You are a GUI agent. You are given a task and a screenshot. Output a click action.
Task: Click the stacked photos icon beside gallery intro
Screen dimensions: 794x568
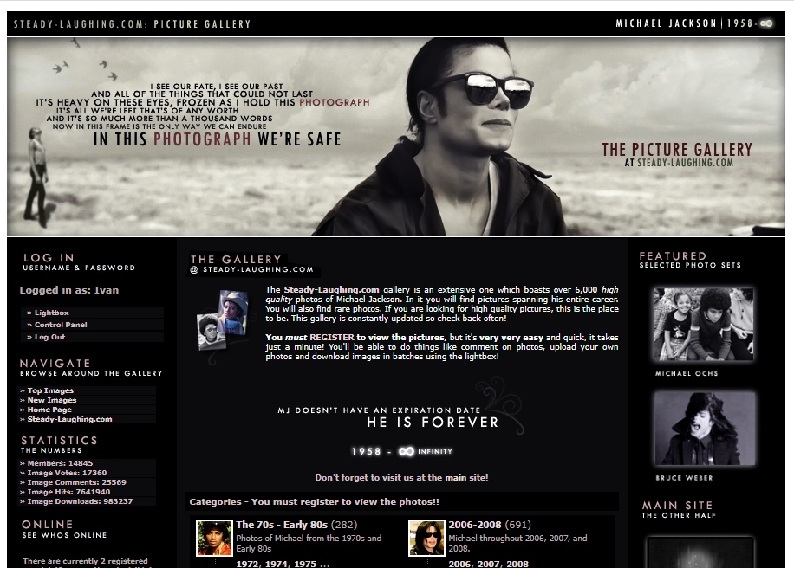point(222,321)
